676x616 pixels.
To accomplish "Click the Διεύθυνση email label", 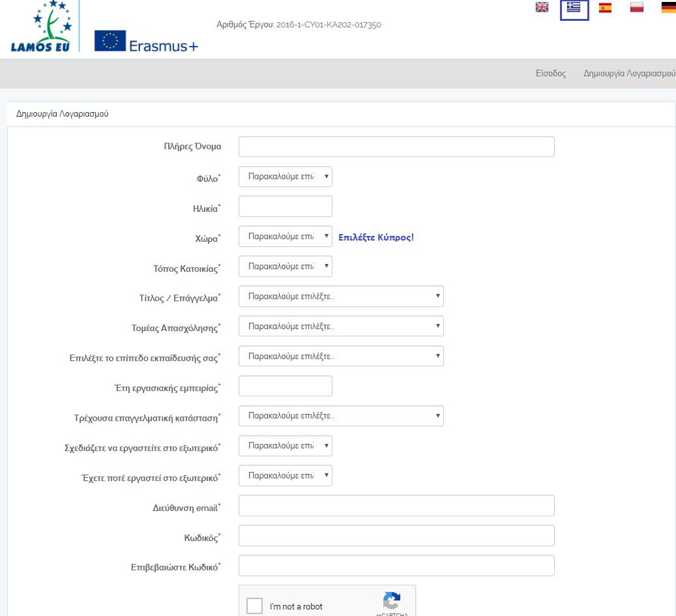I will click(x=186, y=508).
